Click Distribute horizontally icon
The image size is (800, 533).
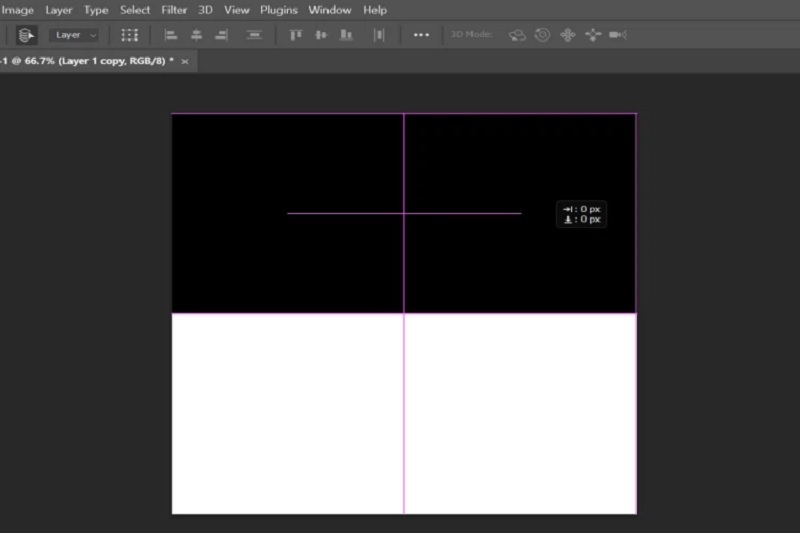point(379,35)
